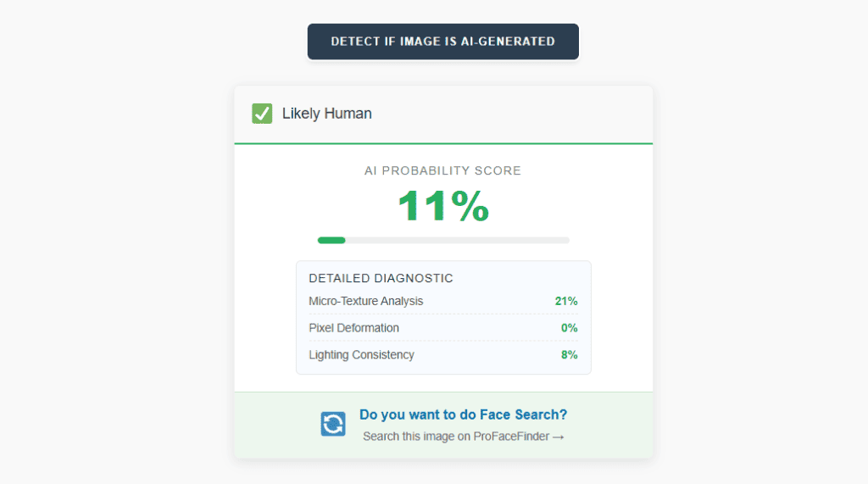This screenshot has width=868, height=484.
Task: Click the face search refresh icon
Action: tap(333, 424)
